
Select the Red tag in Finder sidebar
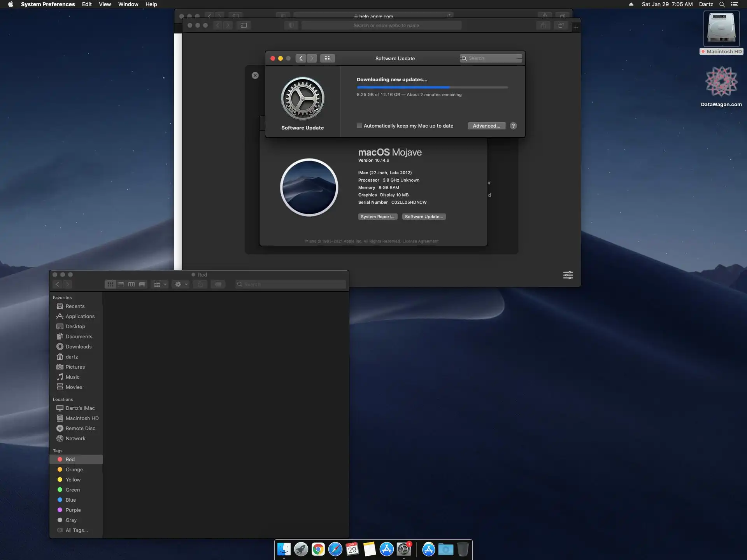(x=70, y=459)
